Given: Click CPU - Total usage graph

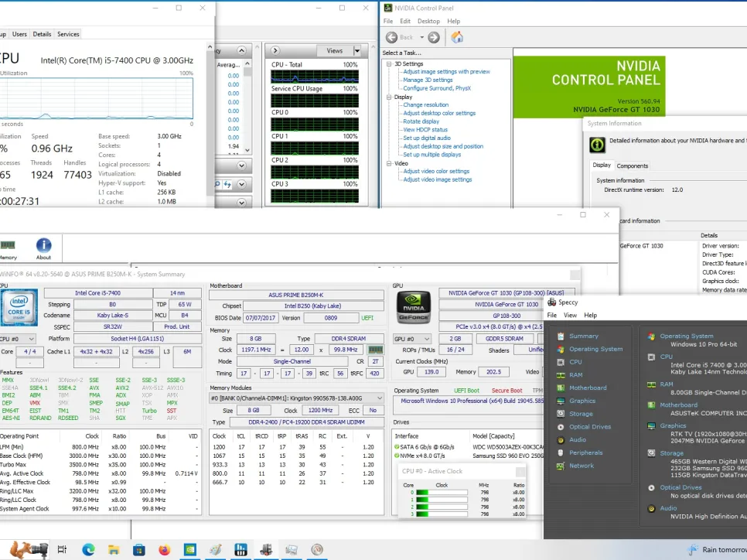Looking at the screenshot, I should 315,77.
